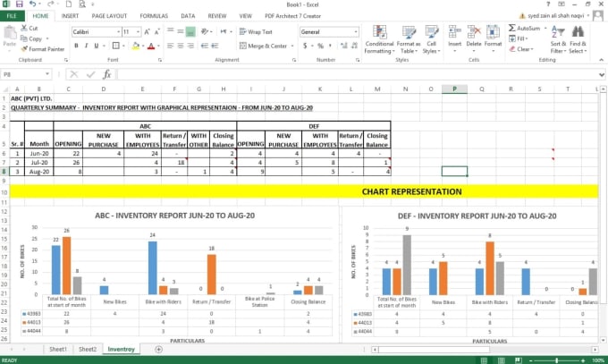Expand the Merge & Center dropdown arrow
This screenshot has width=608, height=364.
(x=292, y=46)
